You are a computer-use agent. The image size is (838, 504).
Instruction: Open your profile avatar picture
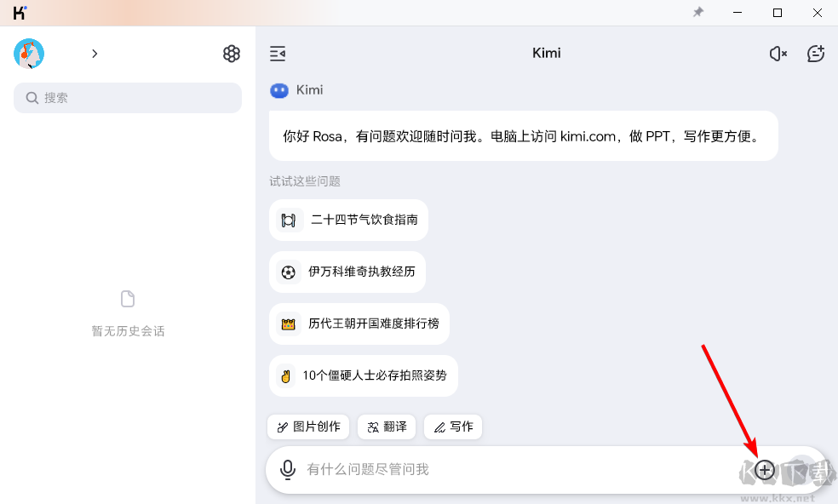(x=28, y=53)
